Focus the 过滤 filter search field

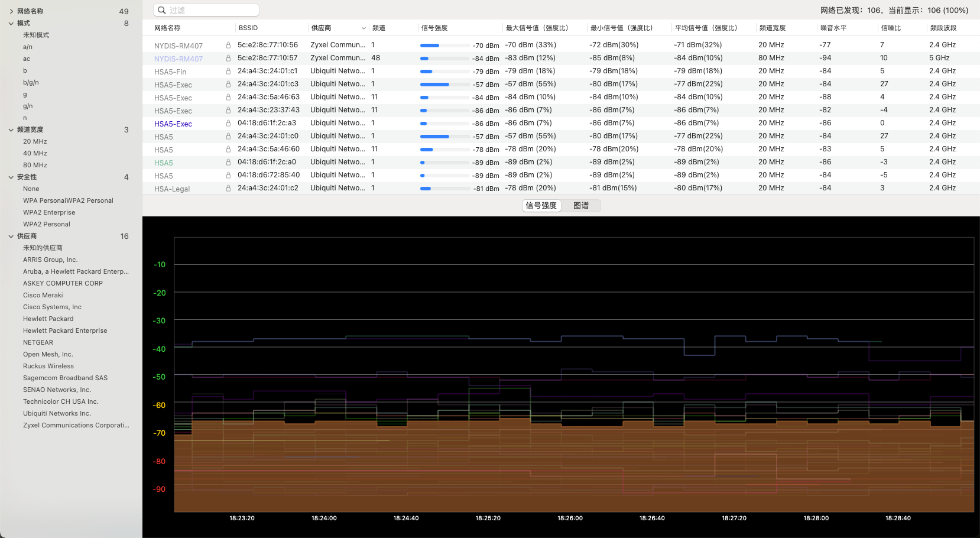[206, 10]
